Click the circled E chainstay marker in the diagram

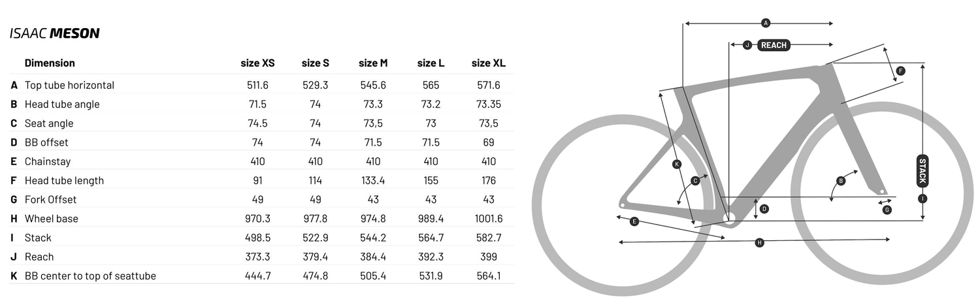point(634,222)
